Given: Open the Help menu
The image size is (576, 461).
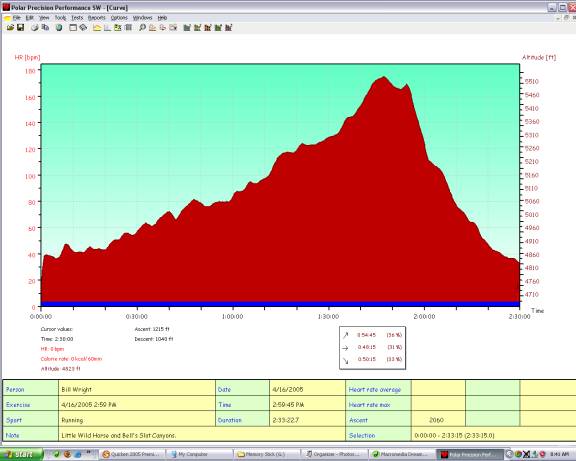Looking at the screenshot, I should [162, 18].
